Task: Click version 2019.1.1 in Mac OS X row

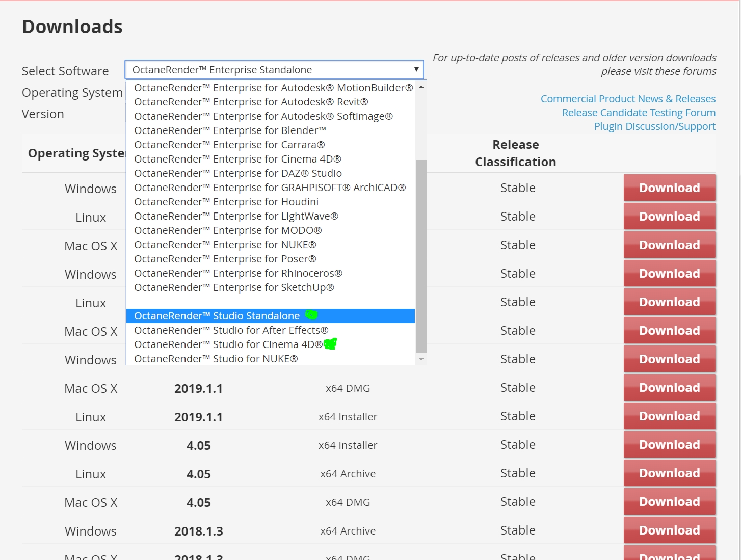Action: point(199,388)
